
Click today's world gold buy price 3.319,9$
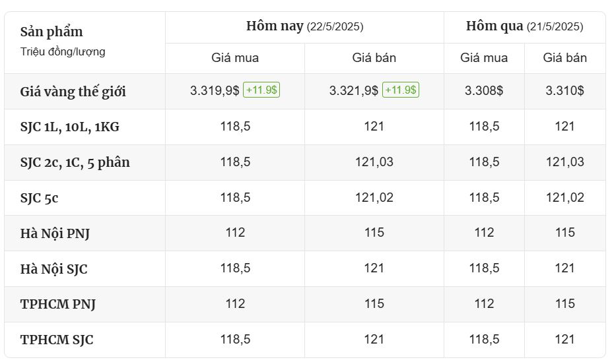(215, 91)
